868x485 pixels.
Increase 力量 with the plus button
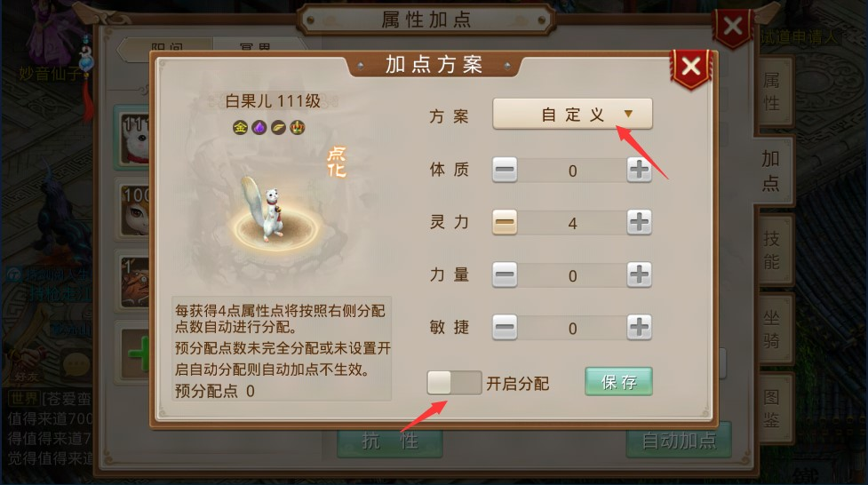(639, 274)
